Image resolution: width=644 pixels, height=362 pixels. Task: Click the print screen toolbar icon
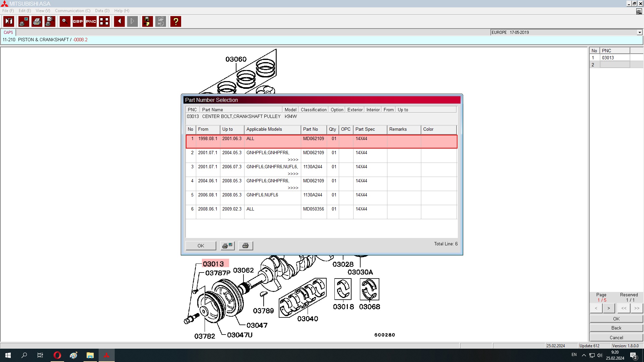(24, 21)
